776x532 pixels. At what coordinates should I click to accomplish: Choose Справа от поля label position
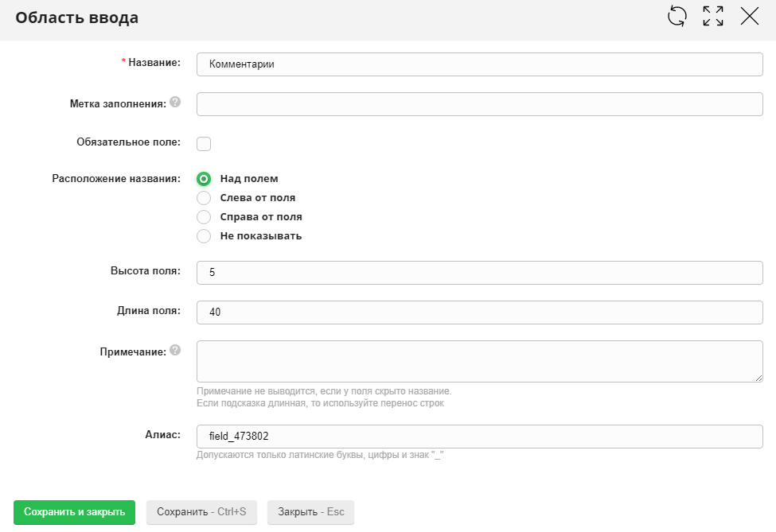204,217
